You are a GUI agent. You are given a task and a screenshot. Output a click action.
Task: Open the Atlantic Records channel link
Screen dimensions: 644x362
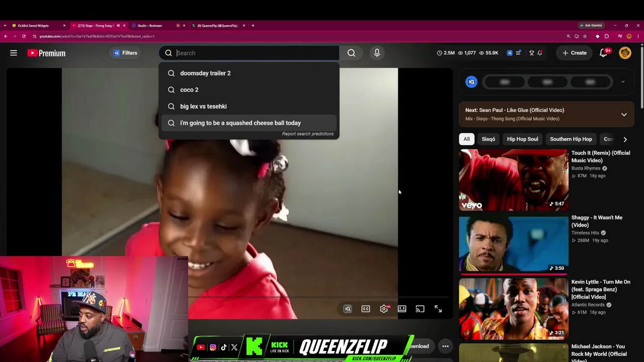coord(588,305)
